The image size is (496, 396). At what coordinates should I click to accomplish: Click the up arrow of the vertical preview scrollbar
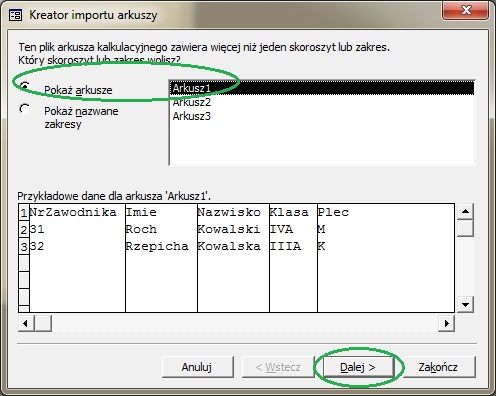pos(465,211)
